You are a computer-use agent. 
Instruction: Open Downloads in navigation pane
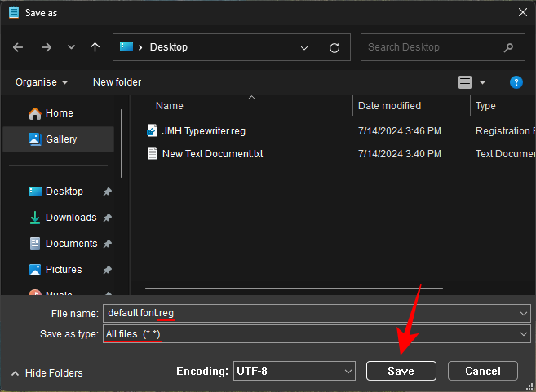(70, 218)
